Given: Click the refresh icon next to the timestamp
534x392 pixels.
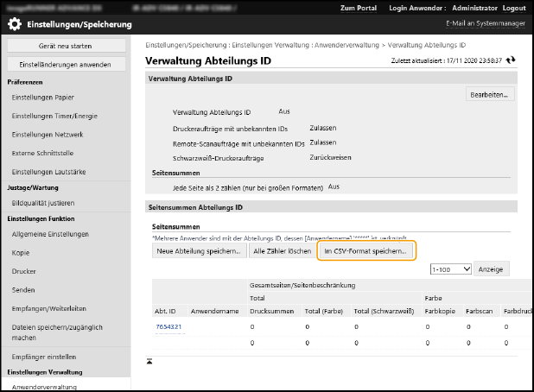Looking at the screenshot, I should click(x=511, y=60).
